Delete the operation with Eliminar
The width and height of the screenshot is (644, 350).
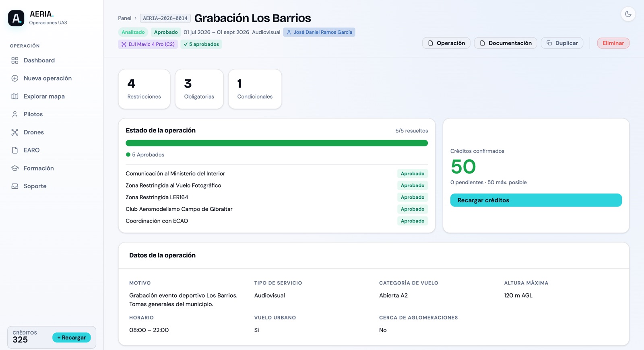click(613, 43)
